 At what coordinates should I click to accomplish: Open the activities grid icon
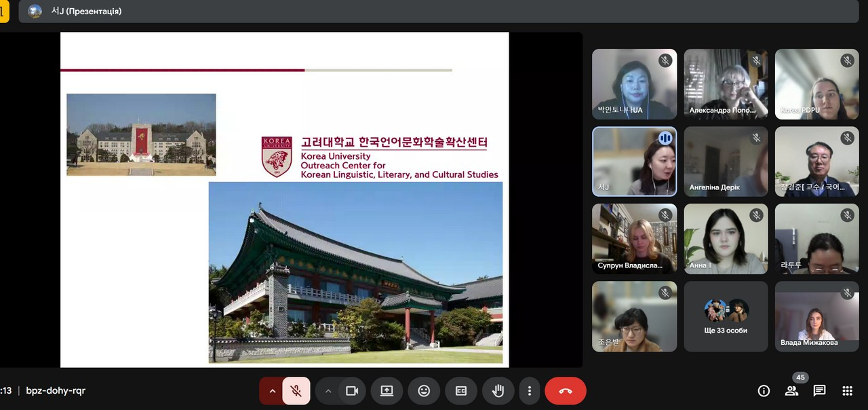[847, 391]
